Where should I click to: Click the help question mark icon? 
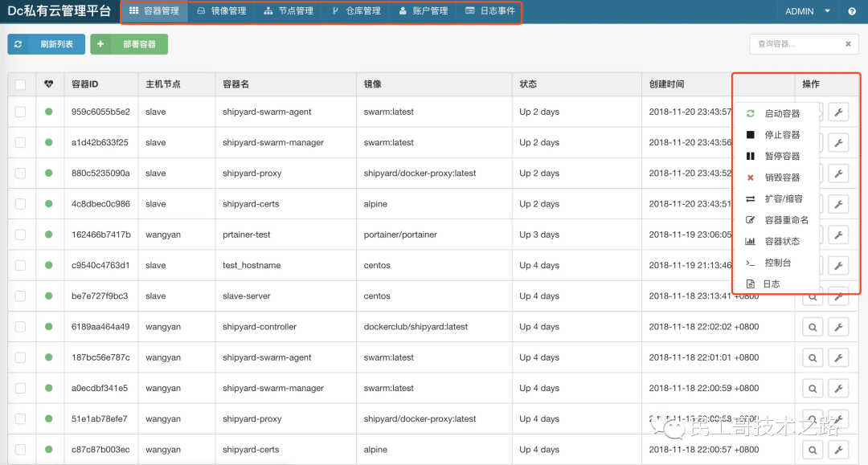click(851, 11)
